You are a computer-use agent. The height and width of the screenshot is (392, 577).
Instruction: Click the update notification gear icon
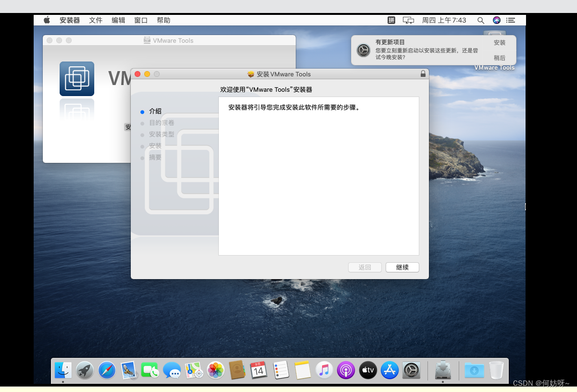pos(363,50)
